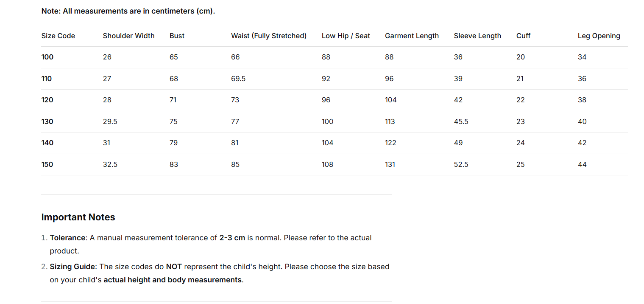Click garment length 131 in size 150 row
Viewport: 644px width, 304px height.
[390, 164]
